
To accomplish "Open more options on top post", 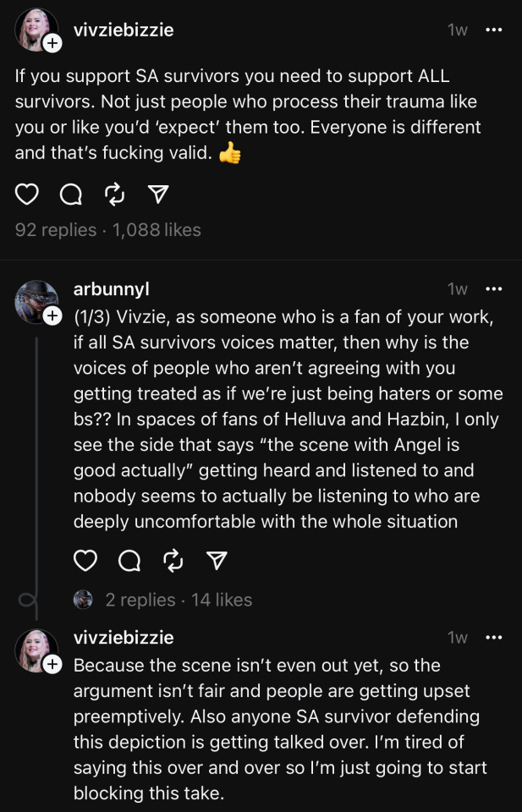I will (493, 30).
